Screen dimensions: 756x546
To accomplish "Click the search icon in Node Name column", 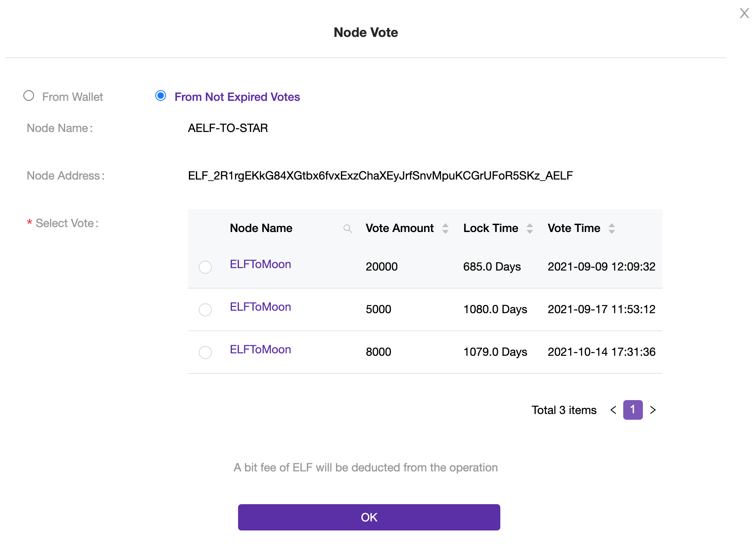I will [347, 228].
